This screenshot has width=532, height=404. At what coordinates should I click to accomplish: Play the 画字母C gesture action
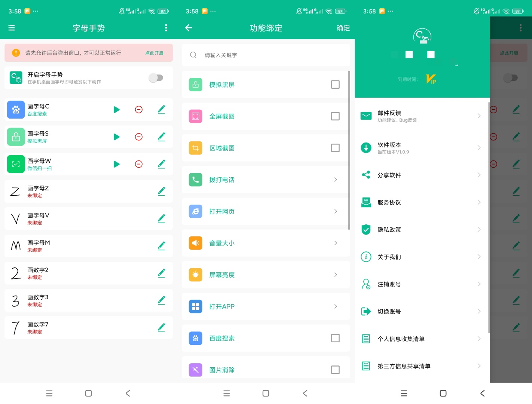pyautogui.click(x=117, y=110)
